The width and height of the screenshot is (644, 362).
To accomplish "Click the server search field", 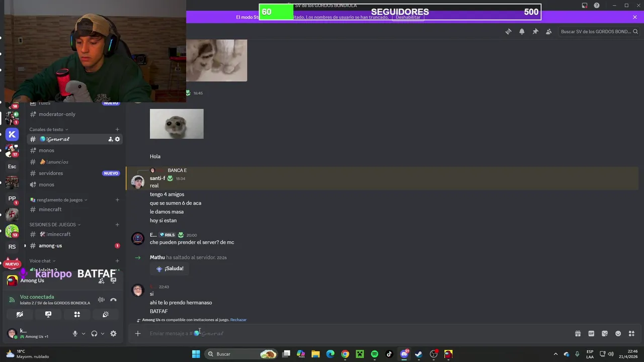I will [599, 31].
